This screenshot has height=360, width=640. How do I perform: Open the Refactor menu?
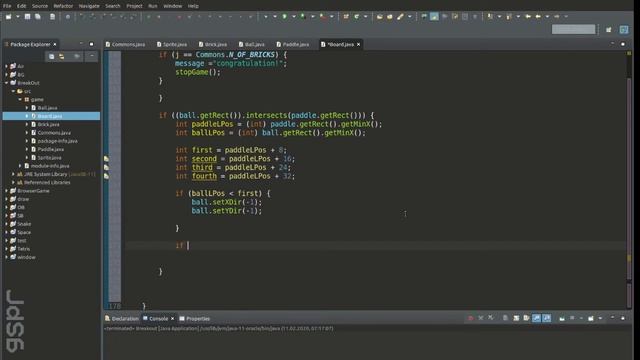(63, 6)
